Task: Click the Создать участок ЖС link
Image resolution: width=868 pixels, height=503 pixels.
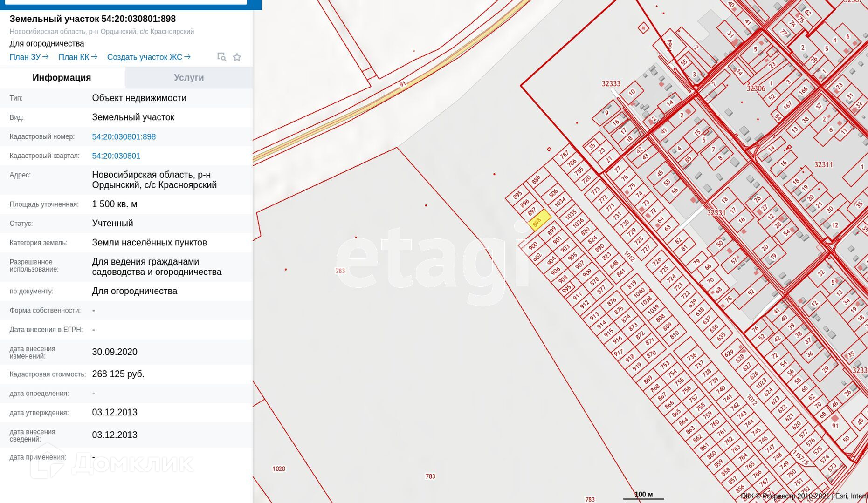Action: 149,57
